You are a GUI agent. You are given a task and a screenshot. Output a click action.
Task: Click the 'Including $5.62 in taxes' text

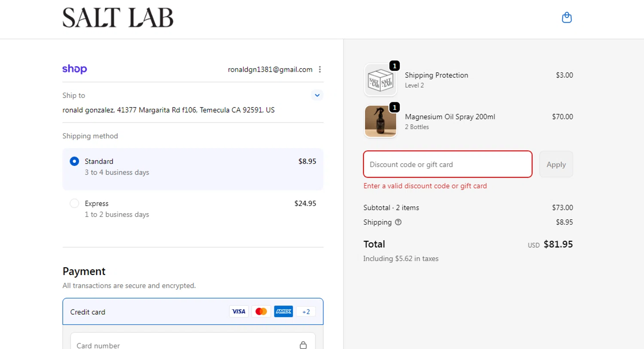point(401,259)
